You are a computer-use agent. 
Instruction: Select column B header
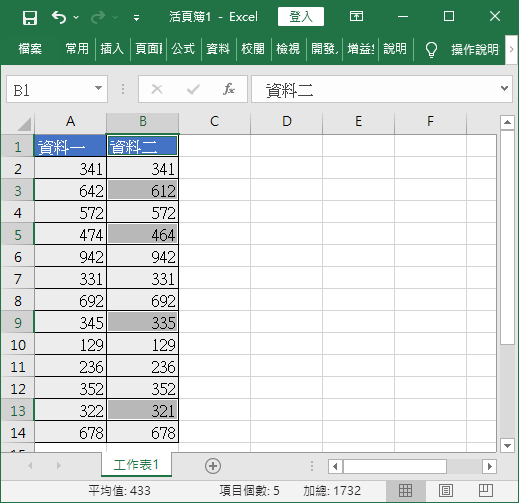coord(142,122)
